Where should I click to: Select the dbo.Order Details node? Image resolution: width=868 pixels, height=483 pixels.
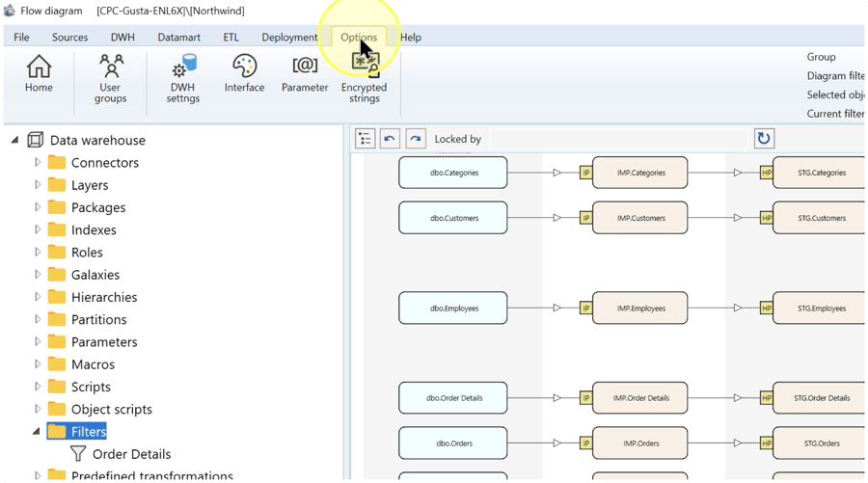point(453,398)
